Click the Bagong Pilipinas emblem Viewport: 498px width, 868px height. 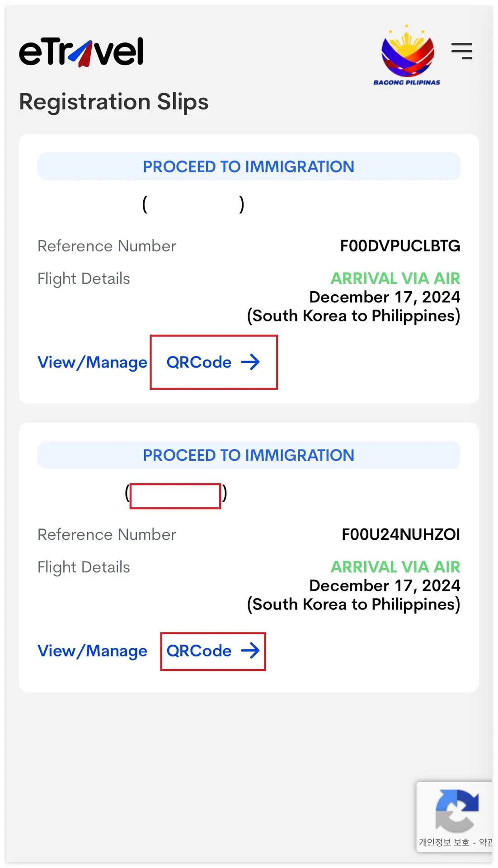coord(407,55)
